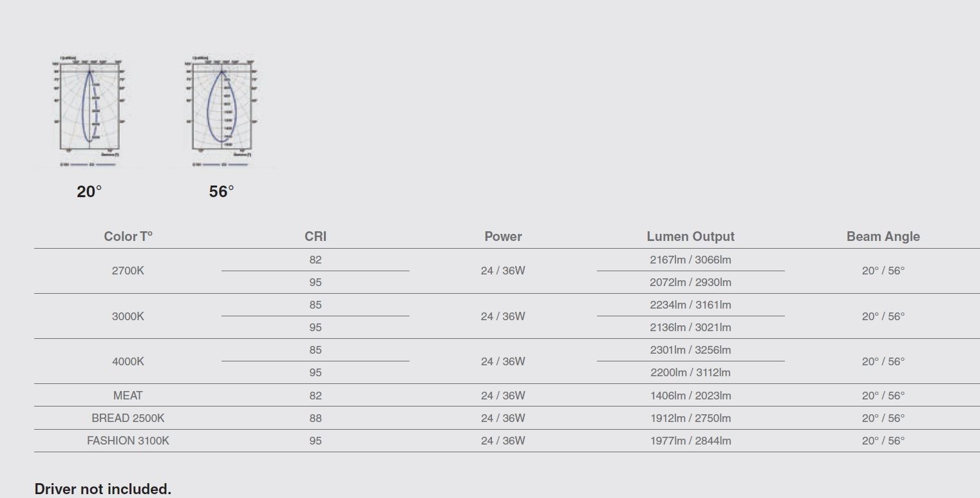
Task: Click the 1406lm / 2023lm MEAT output
Action: click(690, 396)
